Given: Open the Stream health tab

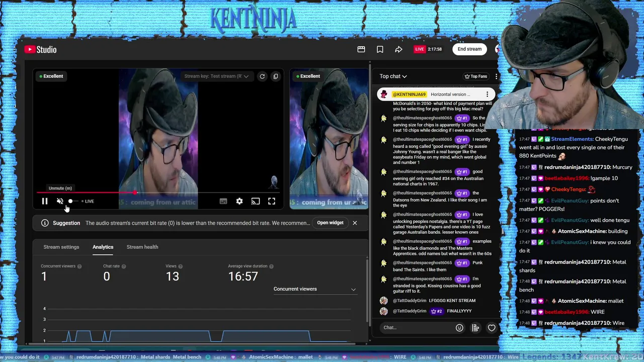Looking at the screenshot, I should pos(142,247).
